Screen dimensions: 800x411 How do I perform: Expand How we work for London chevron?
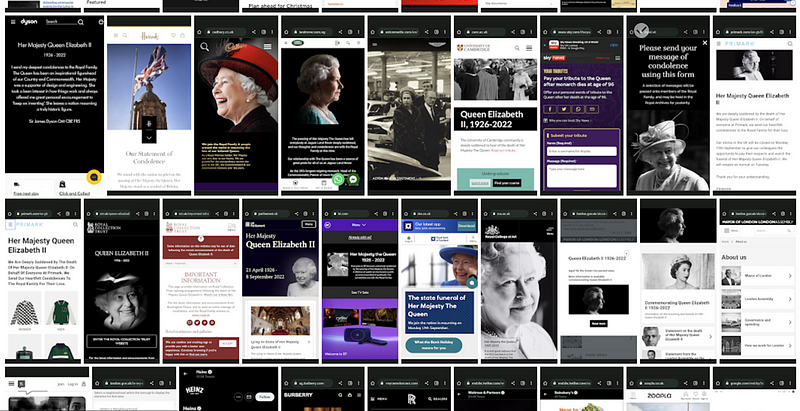click(x=790, y=345)
